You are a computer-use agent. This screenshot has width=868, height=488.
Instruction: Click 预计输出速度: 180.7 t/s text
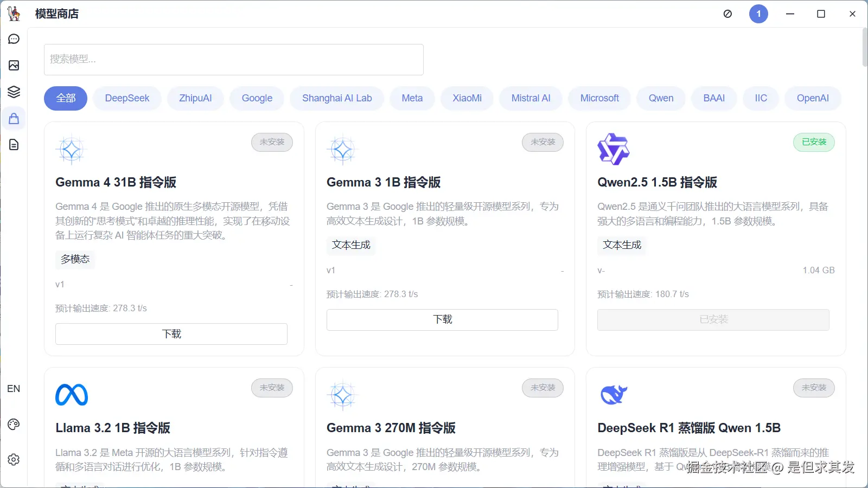click(x=643, y=294)
